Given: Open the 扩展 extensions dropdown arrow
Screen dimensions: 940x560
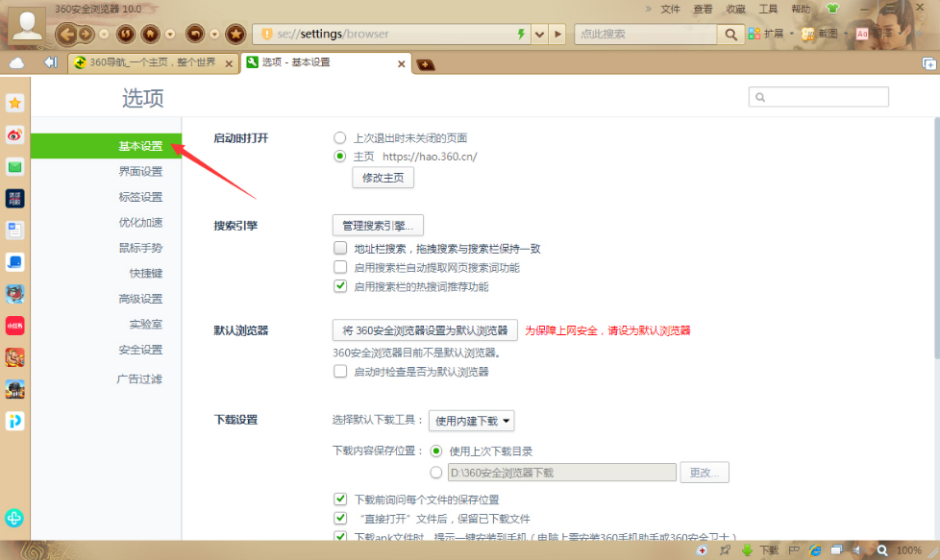Looking at the screenshot, I should 791,32.
